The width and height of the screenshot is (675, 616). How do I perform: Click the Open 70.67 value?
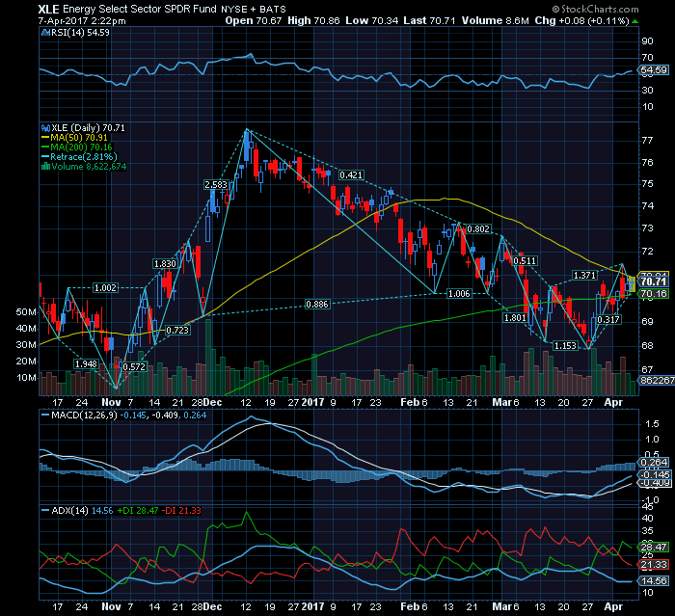click(253, 20)
